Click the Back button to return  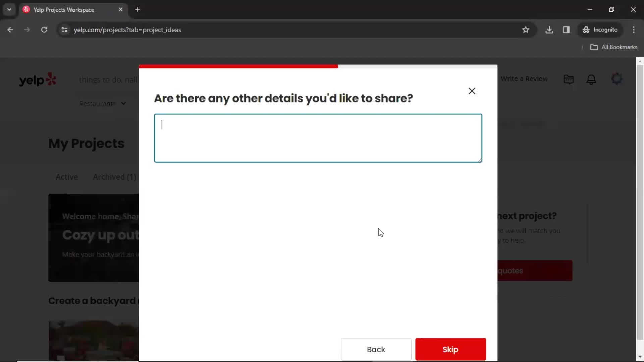pyautogui.click(x=376, y=349)
